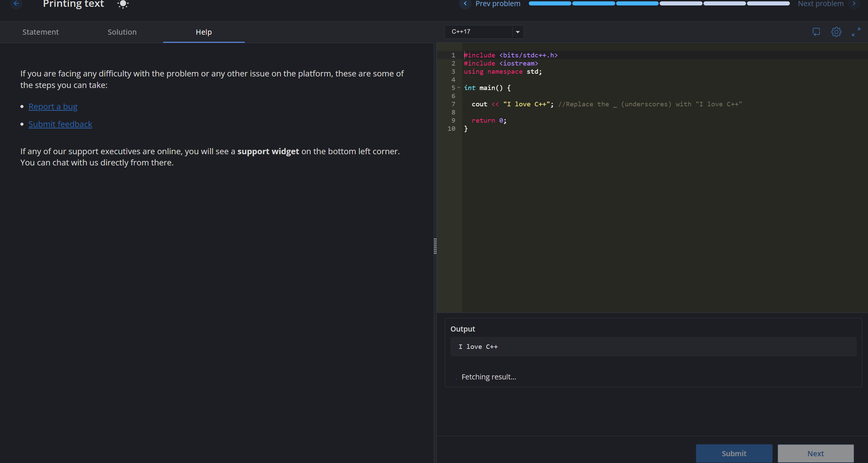The width and height of the screenshot is (868, 463).
Task: Open editor settings gear icon
Action: coord(836,32)
